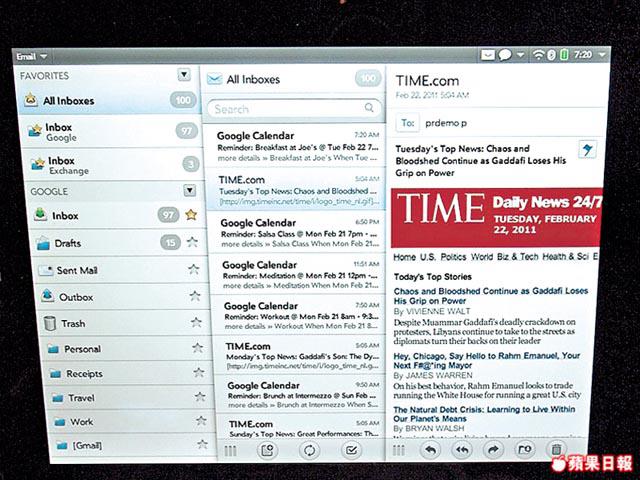Open the Exchange Inbox favorite

(113, 165)
